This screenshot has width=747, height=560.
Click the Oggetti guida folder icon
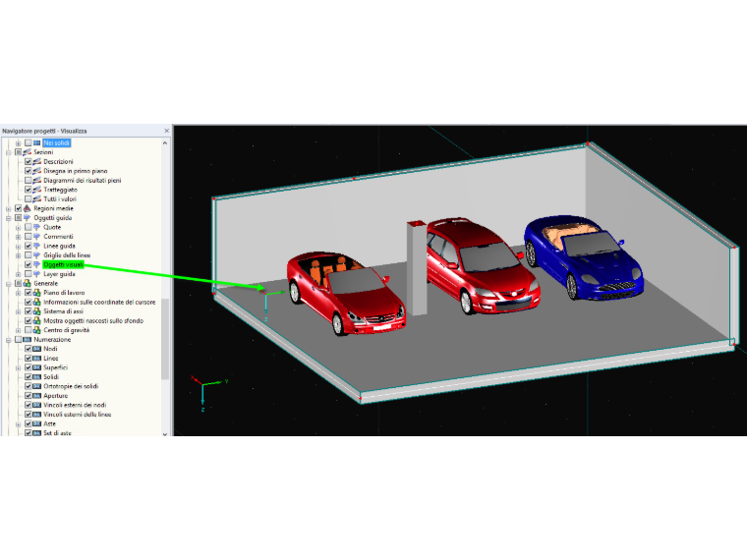[28, 218]
